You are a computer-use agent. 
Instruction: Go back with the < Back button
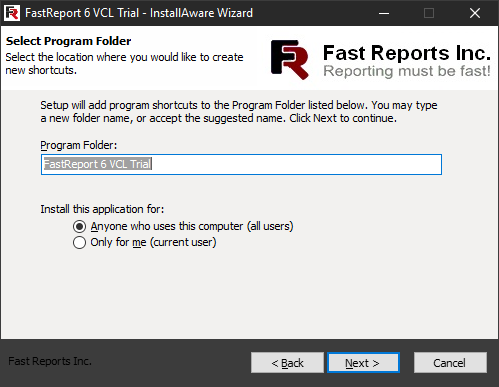287,363
